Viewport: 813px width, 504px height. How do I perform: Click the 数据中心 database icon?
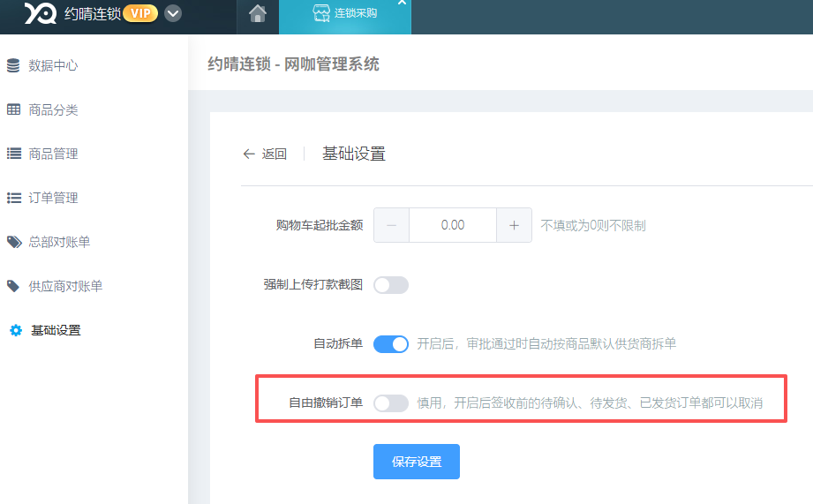click(13, 65)
